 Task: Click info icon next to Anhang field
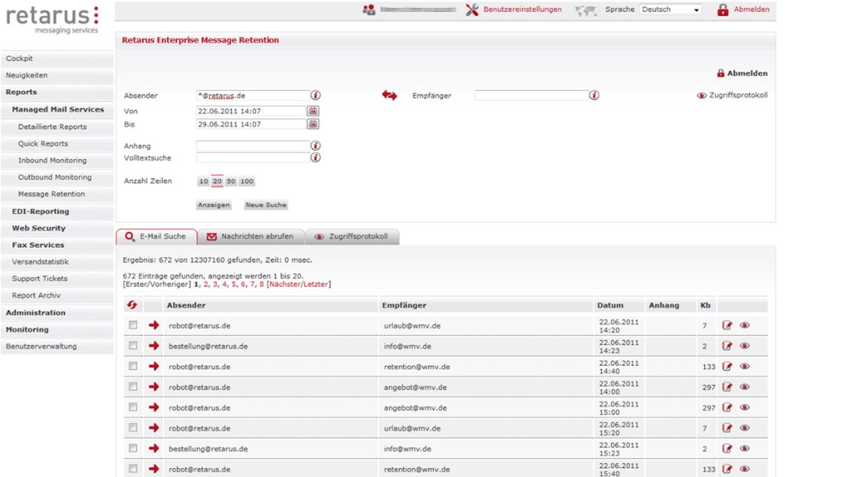[x=315, y=146]
